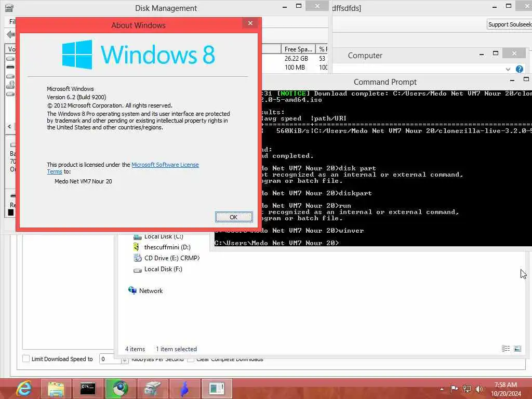532x399 pixels.
Task: Expand the ribbon chevron in Computer window
Action: 508,69
